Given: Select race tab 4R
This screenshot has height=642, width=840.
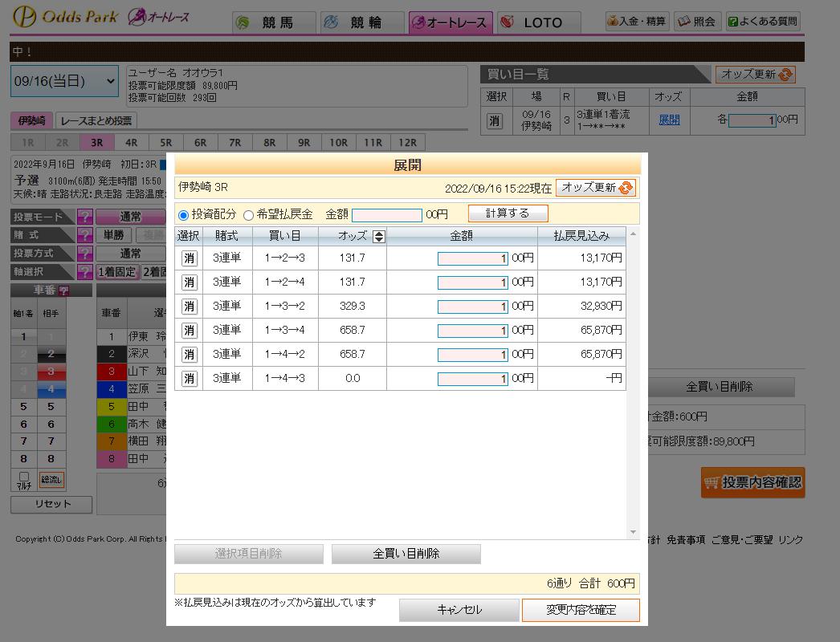Looking at the screenshot, I should point(131,142).
